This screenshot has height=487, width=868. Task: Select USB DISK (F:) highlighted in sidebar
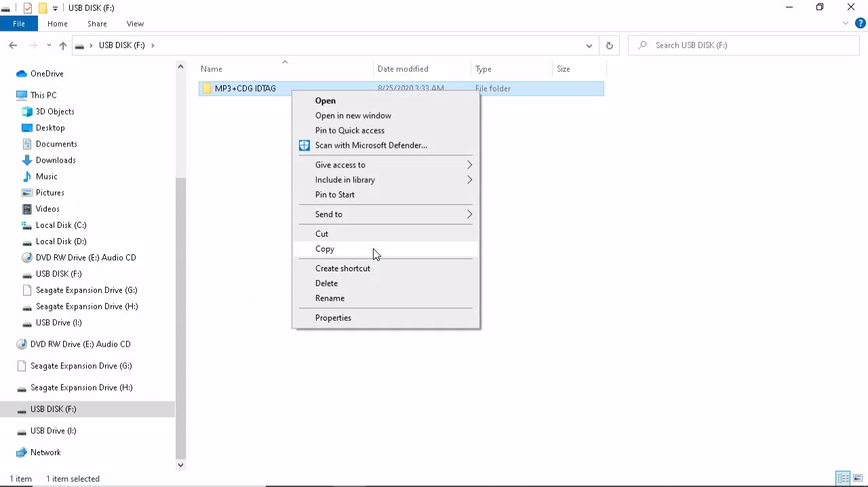pos(87,409)
